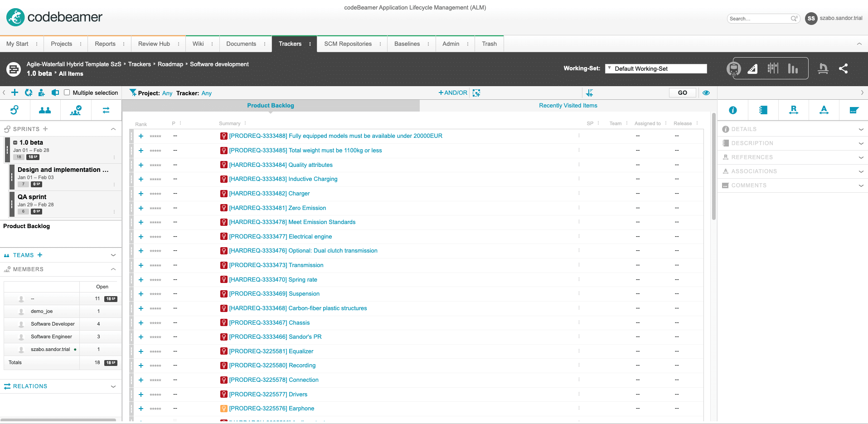Image resolution: width=868 pixels, height=424 pixels.
Task: Collapse the 1.0 beta sprint
Action: pos(15,142)
